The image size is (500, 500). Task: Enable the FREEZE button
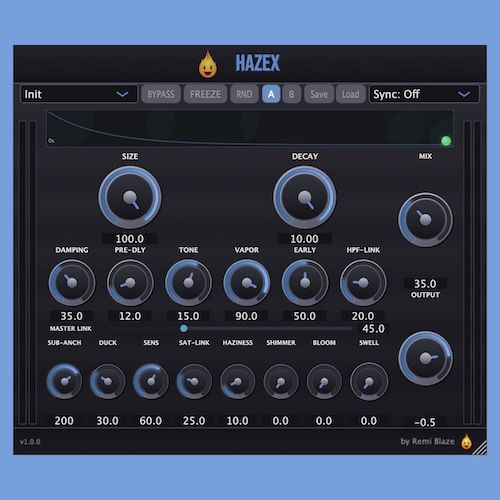205,94
